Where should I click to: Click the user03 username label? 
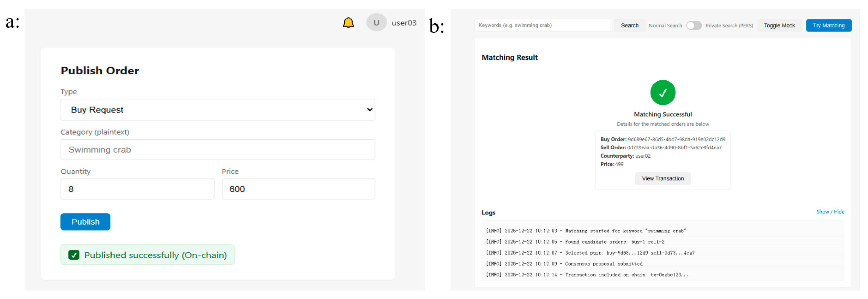pos(404,23)
